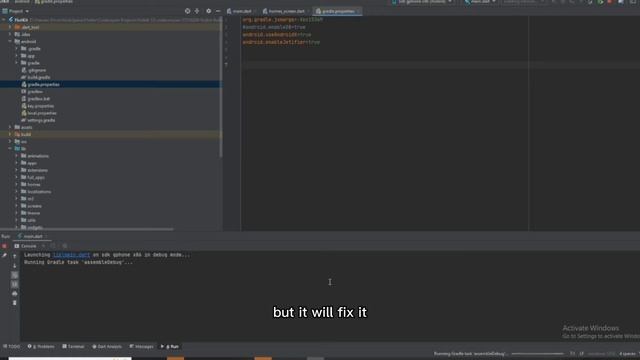Click the orange build folder icon

click(17, 134)
